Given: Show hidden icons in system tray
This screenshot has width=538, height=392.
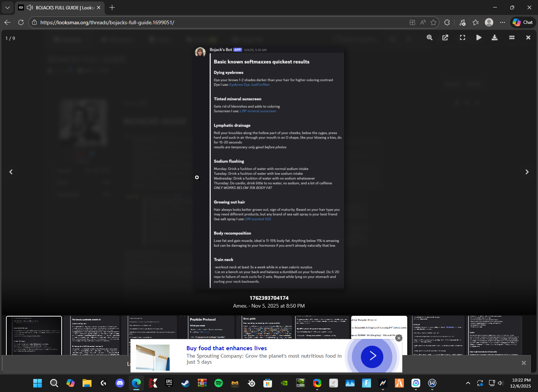Looking at the screenshot, I should point(468,383).
